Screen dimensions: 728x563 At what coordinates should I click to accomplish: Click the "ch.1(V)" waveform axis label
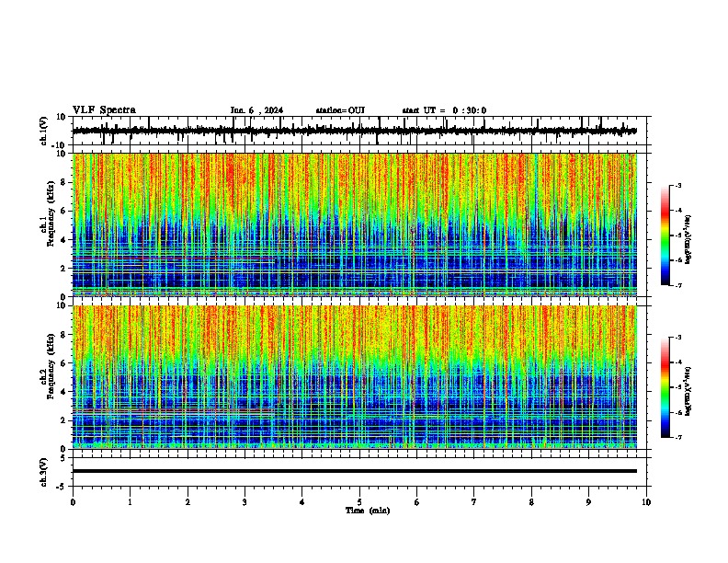click(44, 131)
